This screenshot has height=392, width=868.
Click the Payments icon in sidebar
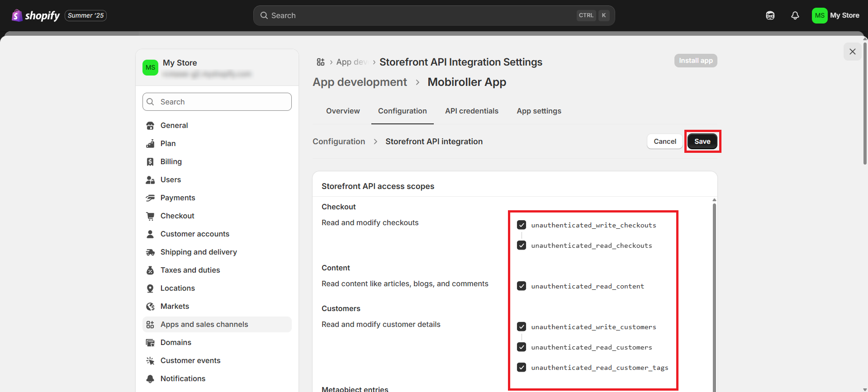tap(150, 198)
